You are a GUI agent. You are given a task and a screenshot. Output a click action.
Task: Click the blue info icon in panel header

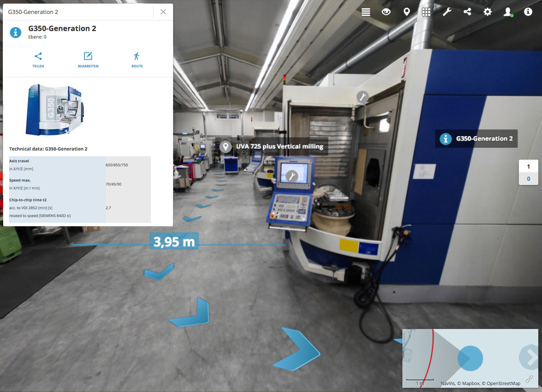pyautogui.click(x=16, y=32)
